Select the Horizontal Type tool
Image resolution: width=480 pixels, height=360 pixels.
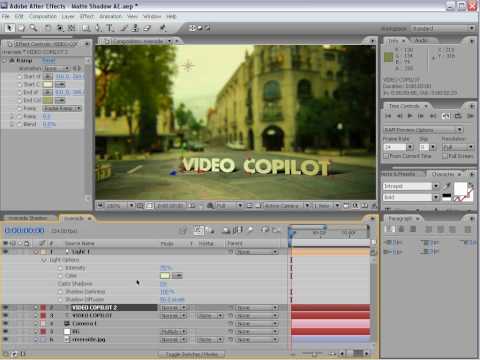pos(110,28)
